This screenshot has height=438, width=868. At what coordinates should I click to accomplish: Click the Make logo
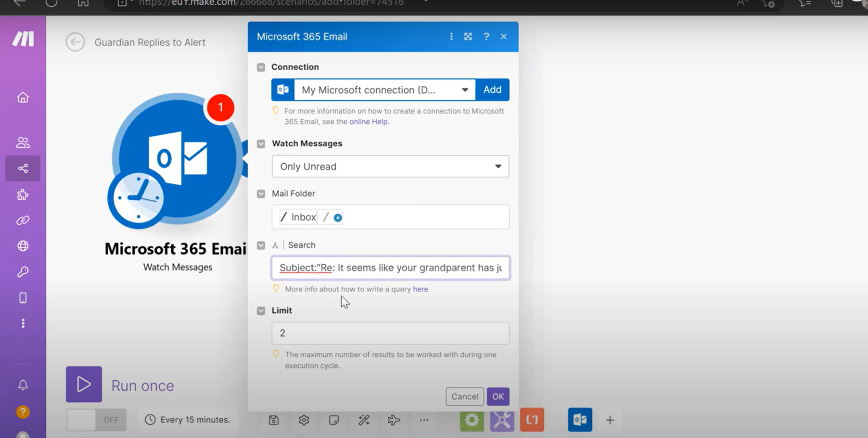click(23, 39)
